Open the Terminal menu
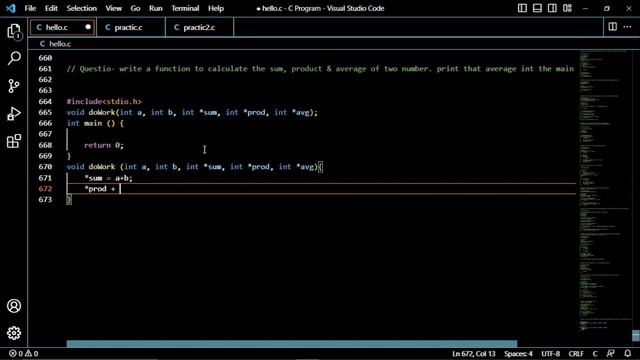The height and width of the screenshot is (360, 640). (185, 8)
